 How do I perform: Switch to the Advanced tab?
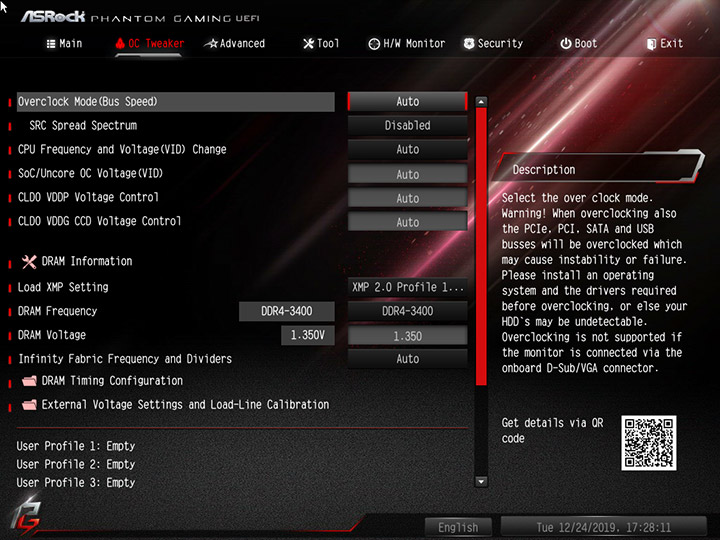click(x=234, y=44)
